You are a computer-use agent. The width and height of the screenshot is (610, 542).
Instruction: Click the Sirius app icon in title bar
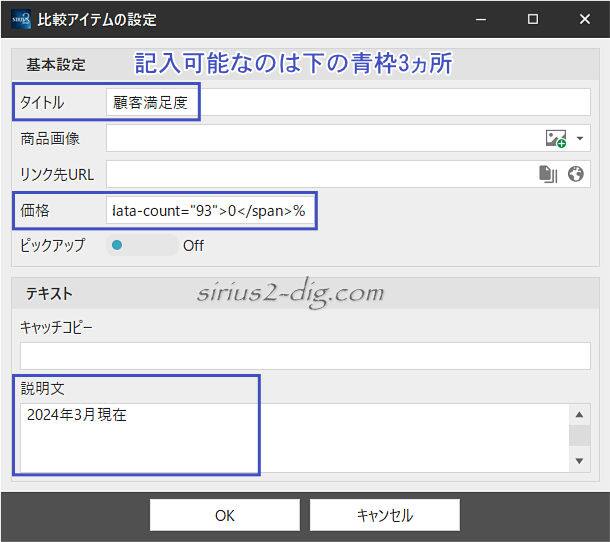[20, 19]
